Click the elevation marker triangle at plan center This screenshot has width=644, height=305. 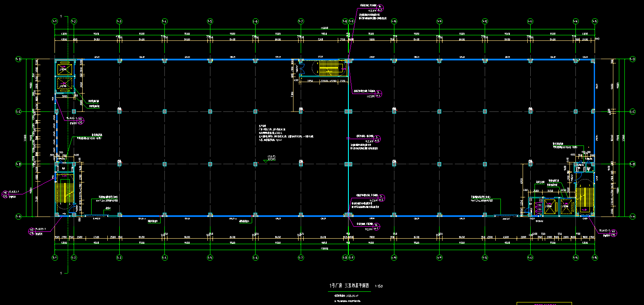tap(266, 161)
